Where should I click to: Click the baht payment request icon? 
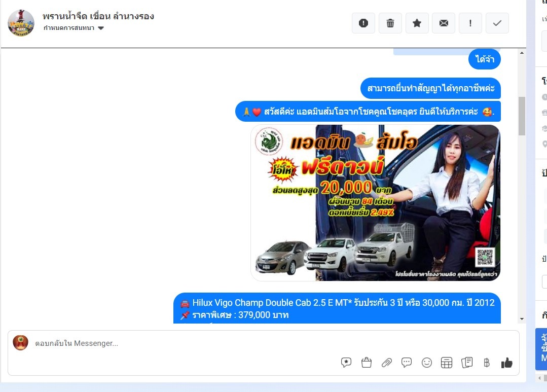487,363
